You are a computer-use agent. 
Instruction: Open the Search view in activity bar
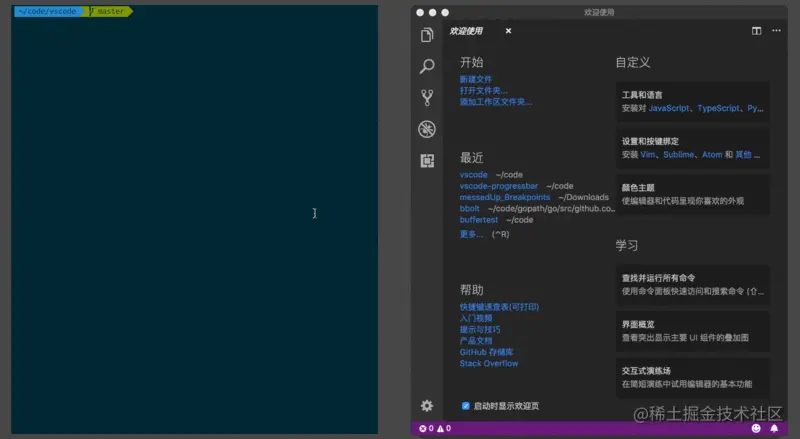point(427,66)
